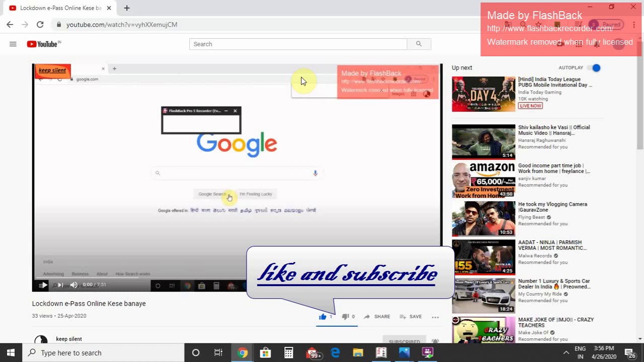Click the Windows taskbar search box
Screen dimensions: 644x362
(x=104, y=353)
